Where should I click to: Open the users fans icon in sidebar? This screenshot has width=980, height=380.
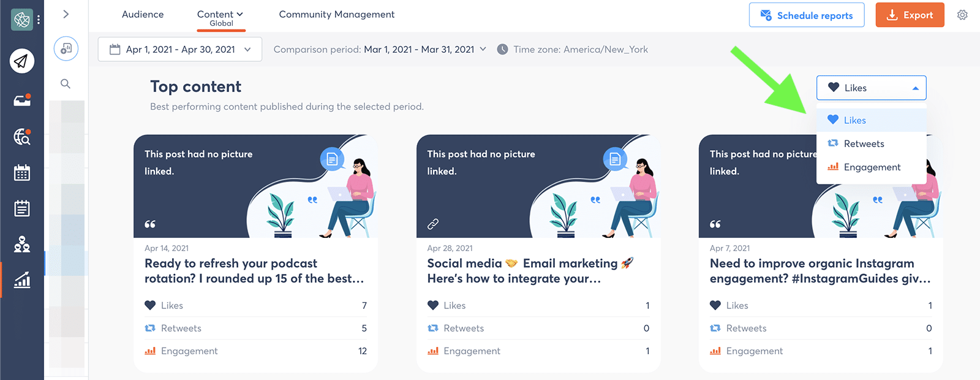coord(22,244)
